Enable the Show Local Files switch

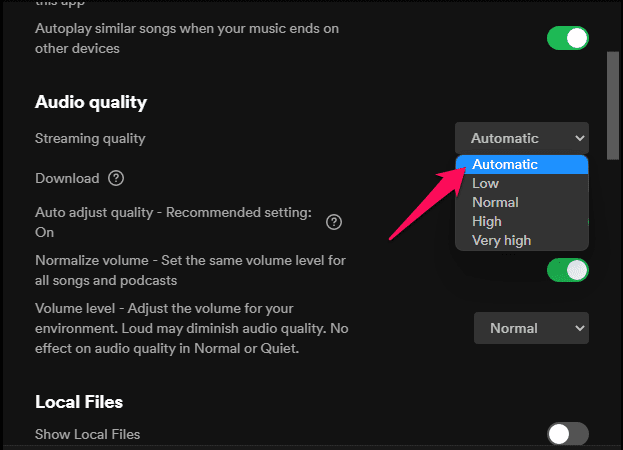[567, 434]
